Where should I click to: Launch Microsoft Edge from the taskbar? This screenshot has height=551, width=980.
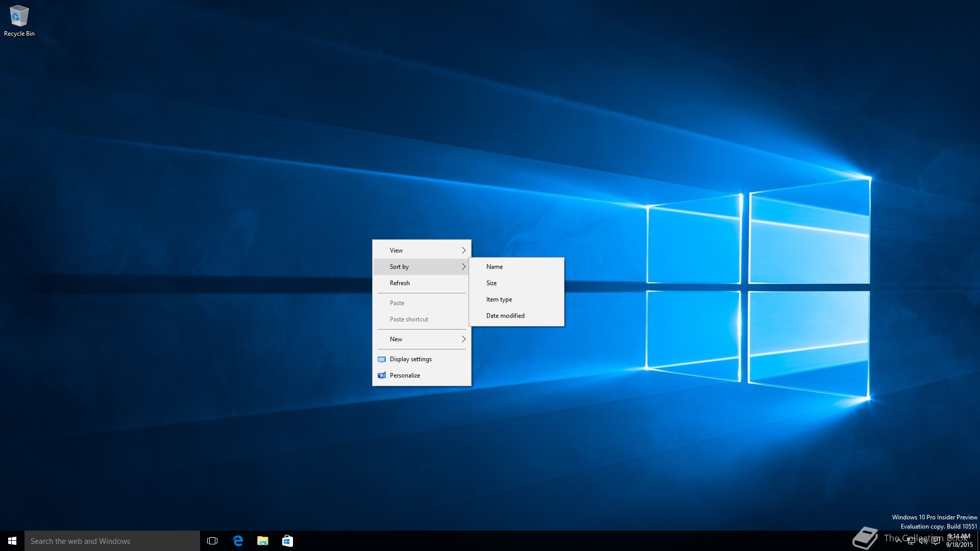point(238,541)
